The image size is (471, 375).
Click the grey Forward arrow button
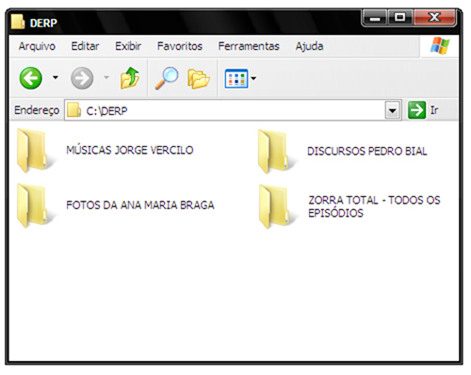click(x=82, y=78)
